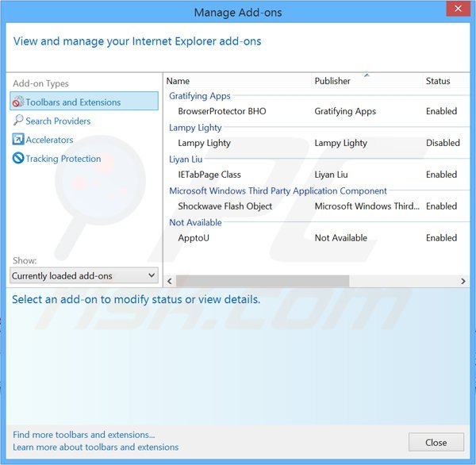Sort add-ons by Name column

pos(178,81)
